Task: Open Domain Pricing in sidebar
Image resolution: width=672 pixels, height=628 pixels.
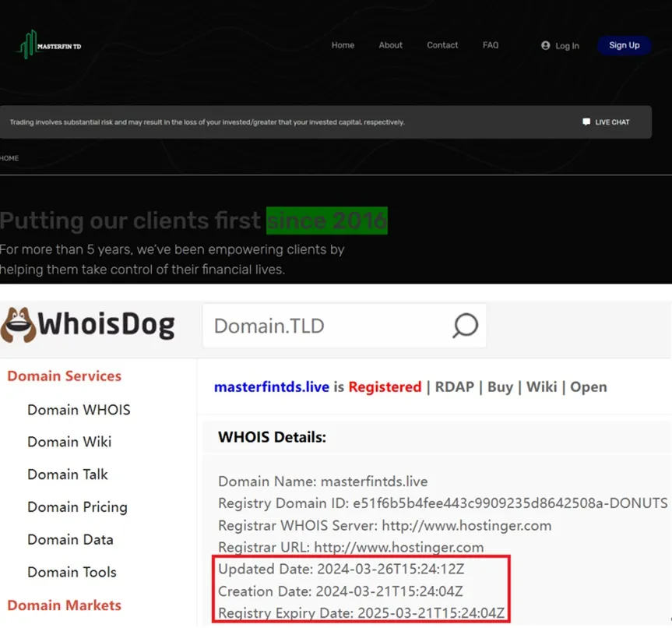Action: (x=78, y=507)
